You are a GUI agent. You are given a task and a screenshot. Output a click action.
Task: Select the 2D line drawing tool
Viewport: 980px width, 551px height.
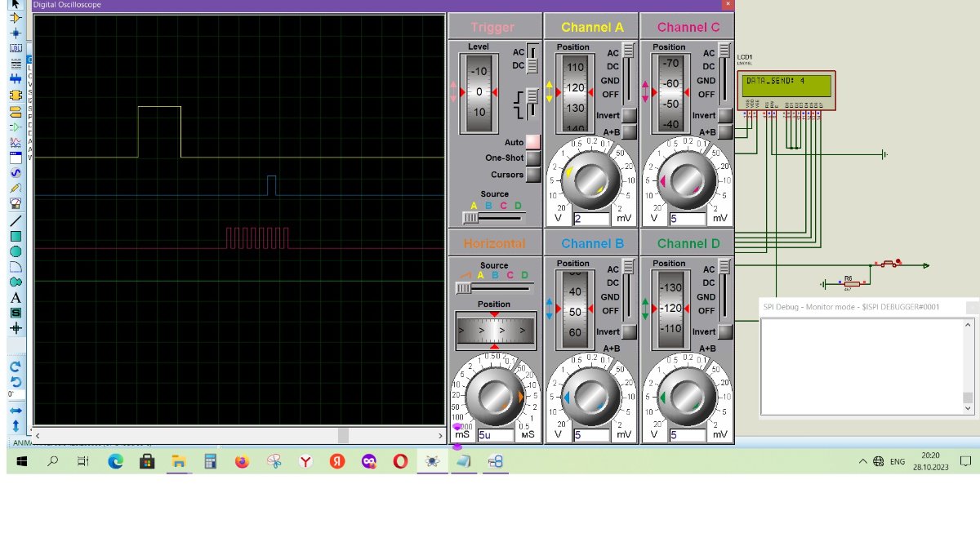[16, 220]
